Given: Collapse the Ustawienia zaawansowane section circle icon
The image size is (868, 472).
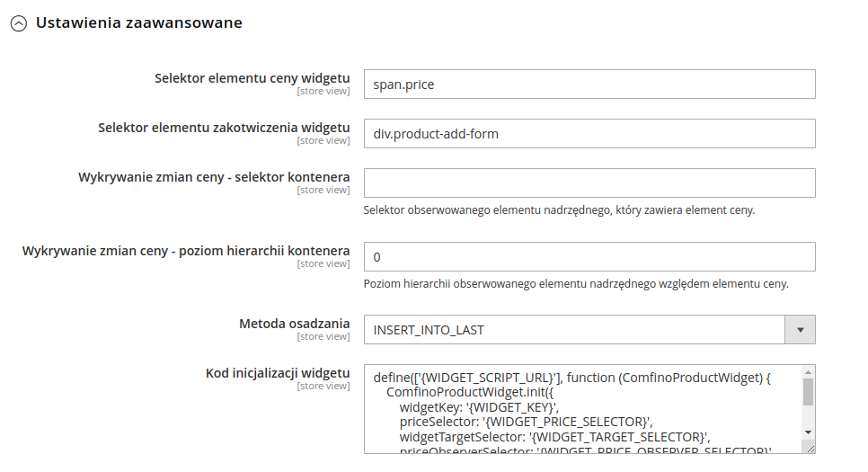Looking at the screenshot, I should pyautogui.click(x=18, y=24).
